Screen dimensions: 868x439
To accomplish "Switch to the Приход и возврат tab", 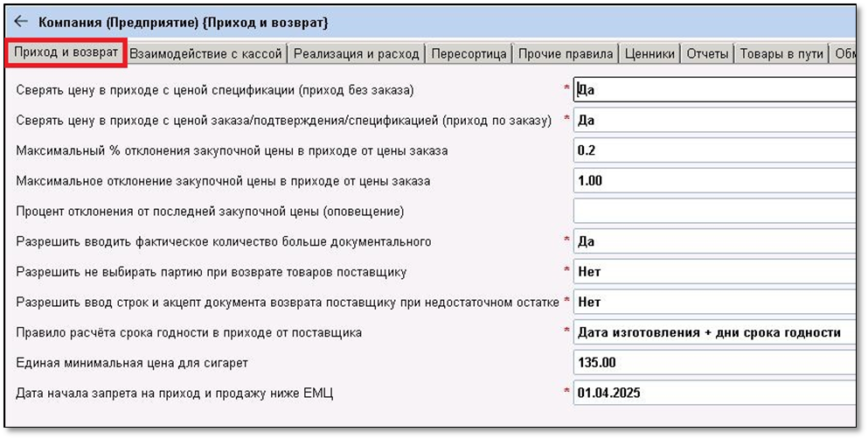I will (66, 52).
